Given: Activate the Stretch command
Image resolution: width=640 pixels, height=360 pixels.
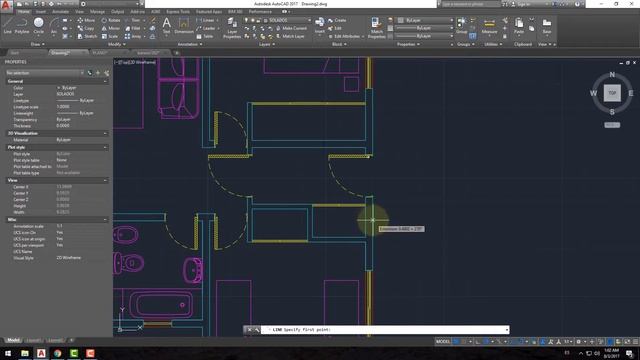Looking at the screenshot, I should [x=87, y=36].
